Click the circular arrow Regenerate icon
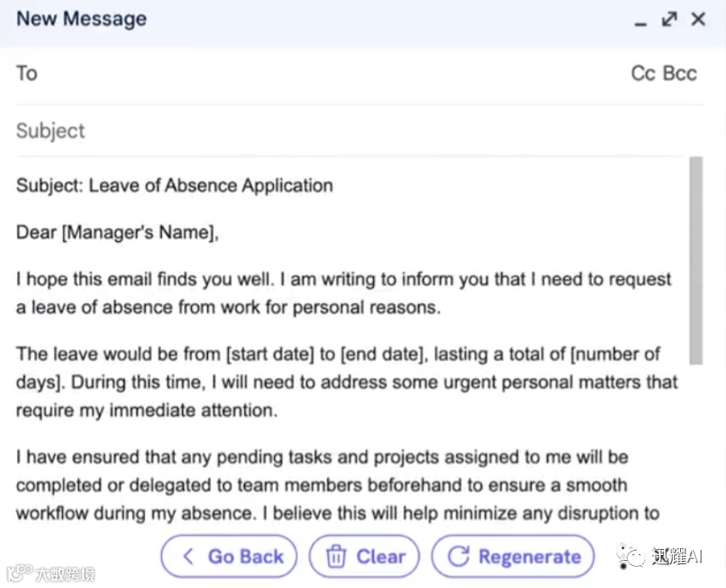This screenshot has height=588, width=726. tap(459, 557)
